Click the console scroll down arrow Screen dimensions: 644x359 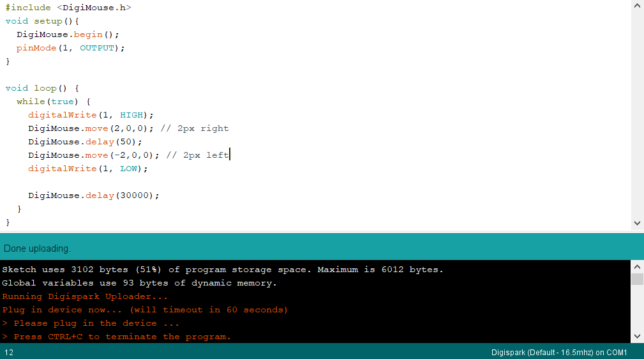(x=637, y=337)
